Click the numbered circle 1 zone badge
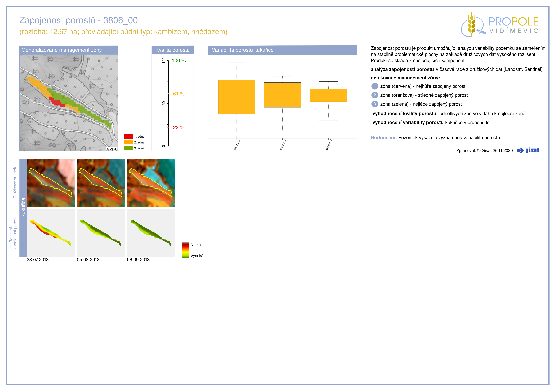The width and height of the screenshot is (555, 392). [375, 86]
